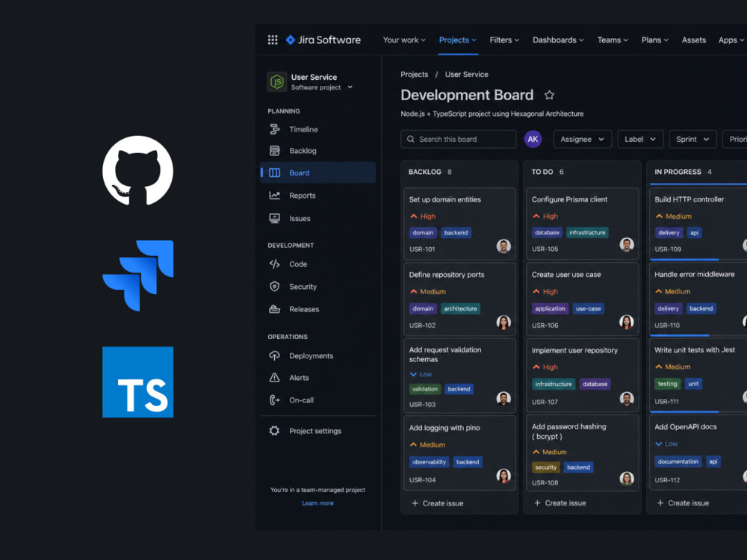Go to Reports in the sidebar
Viewport: 747px width, 560px height.
302,195
